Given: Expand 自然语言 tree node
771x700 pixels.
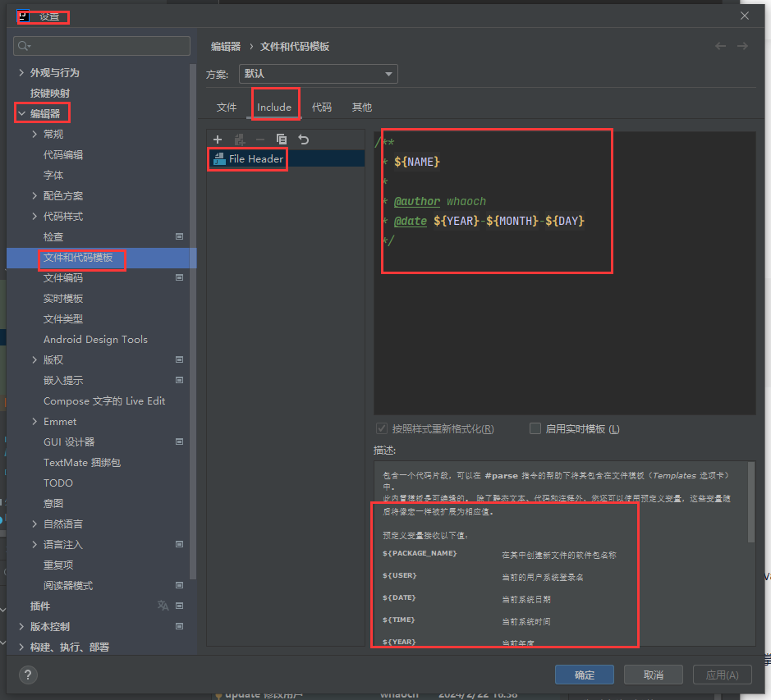Looking at the screenshot, I should [34, 524].
